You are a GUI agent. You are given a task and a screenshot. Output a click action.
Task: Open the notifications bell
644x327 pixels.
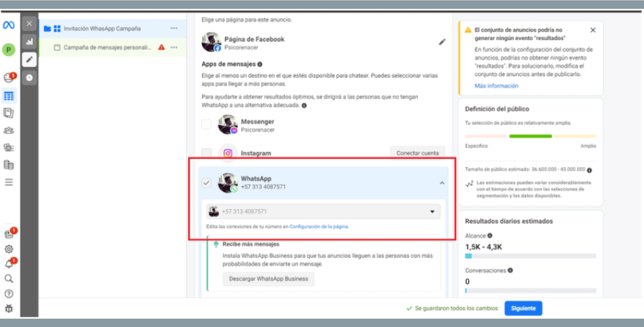coord(9,264)
